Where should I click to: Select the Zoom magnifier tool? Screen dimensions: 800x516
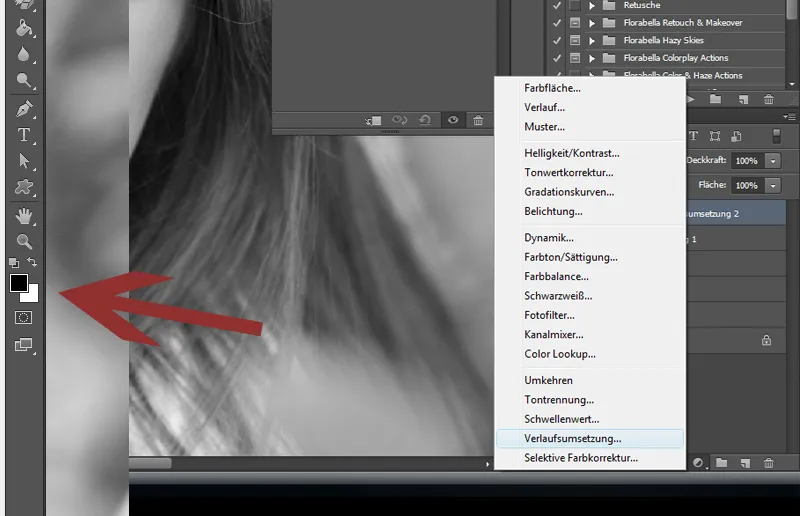tap(23, 241)
